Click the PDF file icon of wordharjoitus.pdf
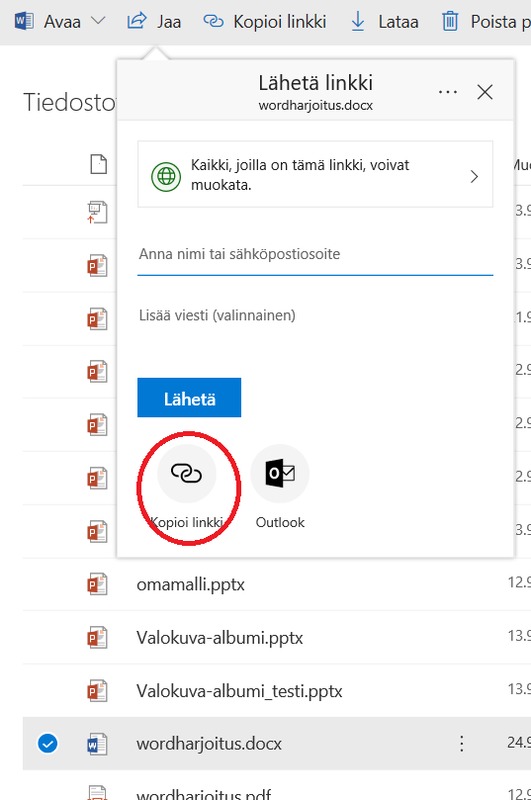Image resolution: width=531 pixels, height=800 pixels. (97, 792)
